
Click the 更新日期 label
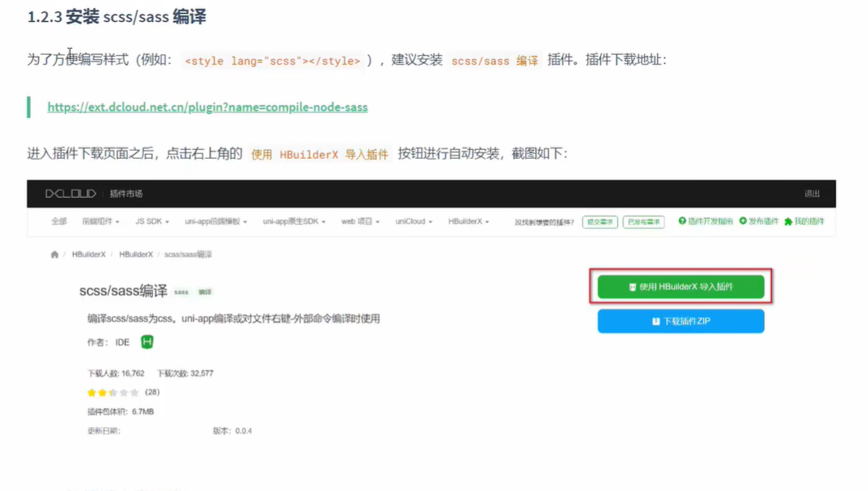click(x=103, y=431)
